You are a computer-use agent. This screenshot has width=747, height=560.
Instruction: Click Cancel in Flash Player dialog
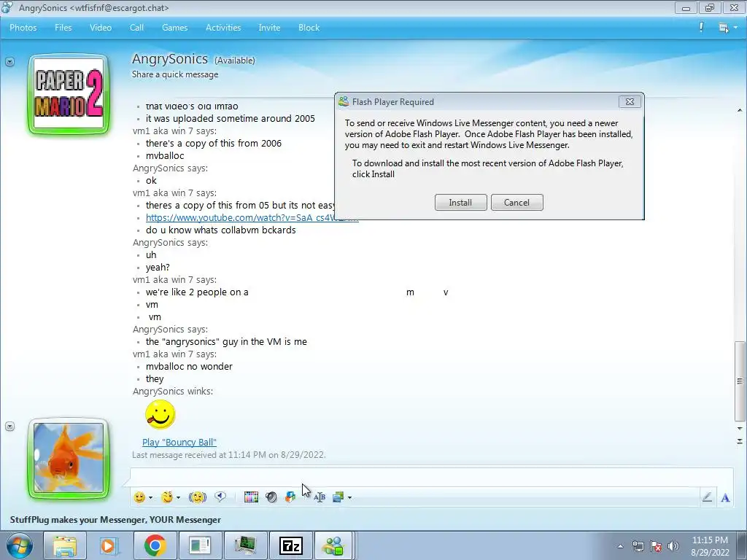[x=516, y=203]
